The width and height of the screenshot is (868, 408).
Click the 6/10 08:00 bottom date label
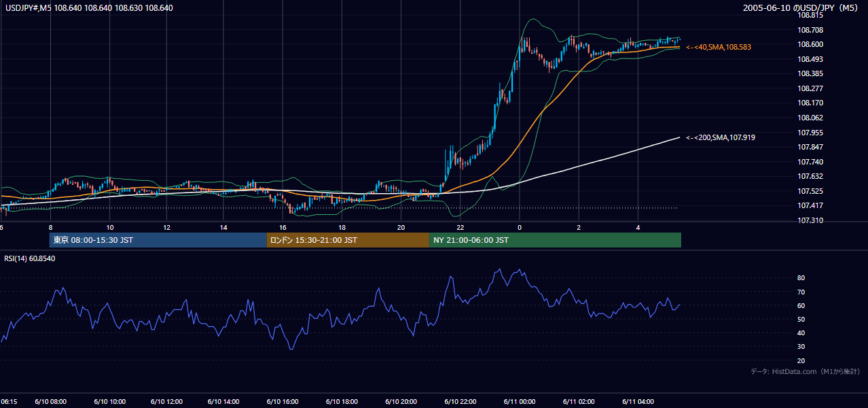(50, 402)
